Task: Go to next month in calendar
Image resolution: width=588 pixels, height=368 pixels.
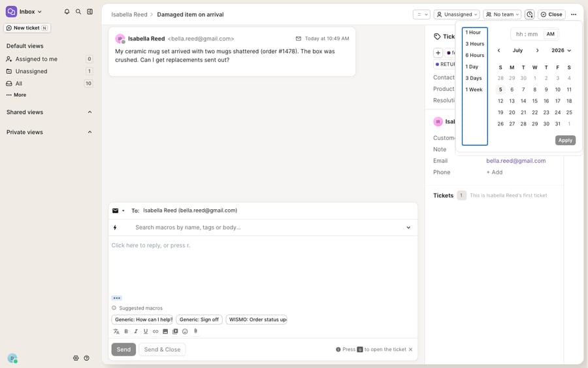Action: pyautogui.click(x=538, y=50)
